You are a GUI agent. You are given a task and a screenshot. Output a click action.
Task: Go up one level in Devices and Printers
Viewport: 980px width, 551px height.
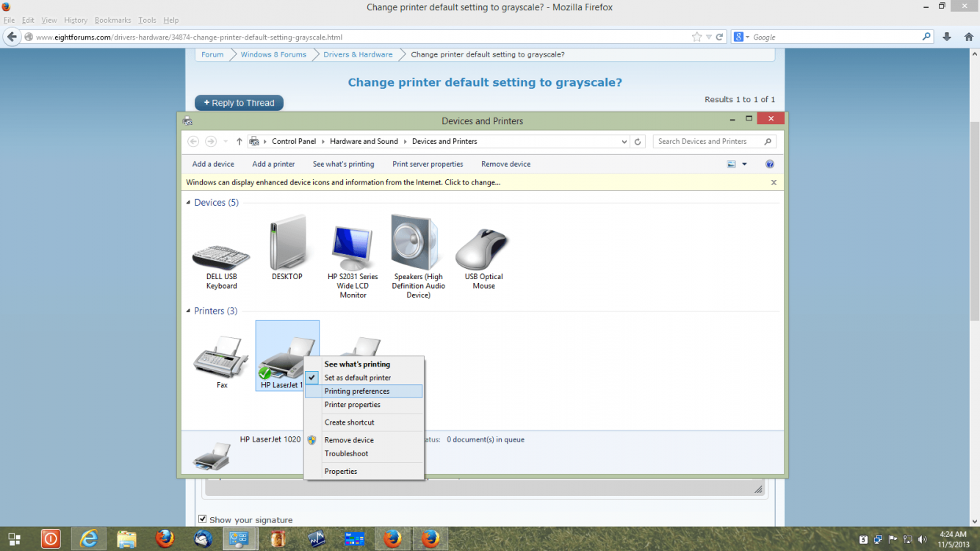239,141
